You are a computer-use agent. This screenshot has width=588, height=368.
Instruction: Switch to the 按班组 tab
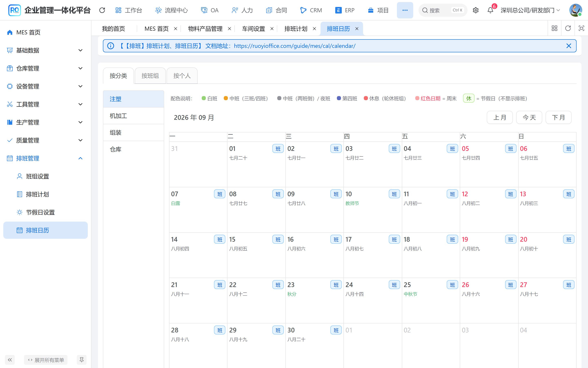click(x=150, y=76)
